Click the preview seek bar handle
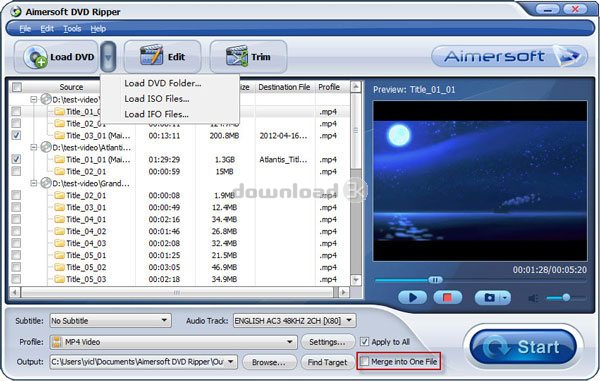The width and height of the screenshot is (600, 381). pos(435,280)
